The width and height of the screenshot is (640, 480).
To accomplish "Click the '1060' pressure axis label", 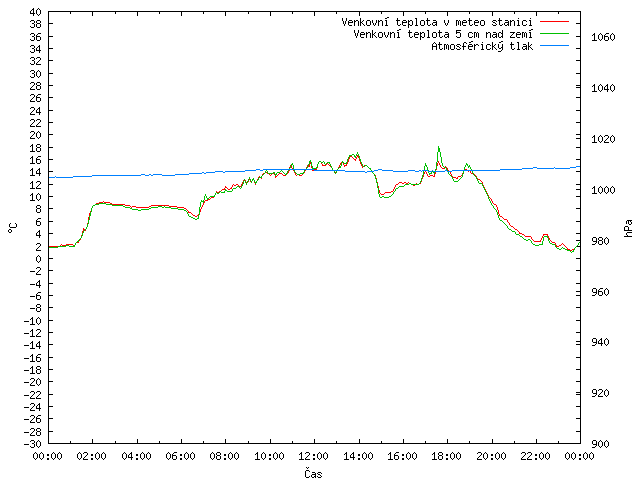I will [x=603, y=37].
